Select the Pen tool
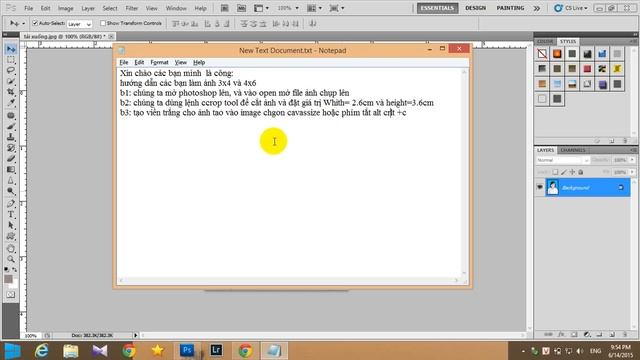 [x=11, y=204]
